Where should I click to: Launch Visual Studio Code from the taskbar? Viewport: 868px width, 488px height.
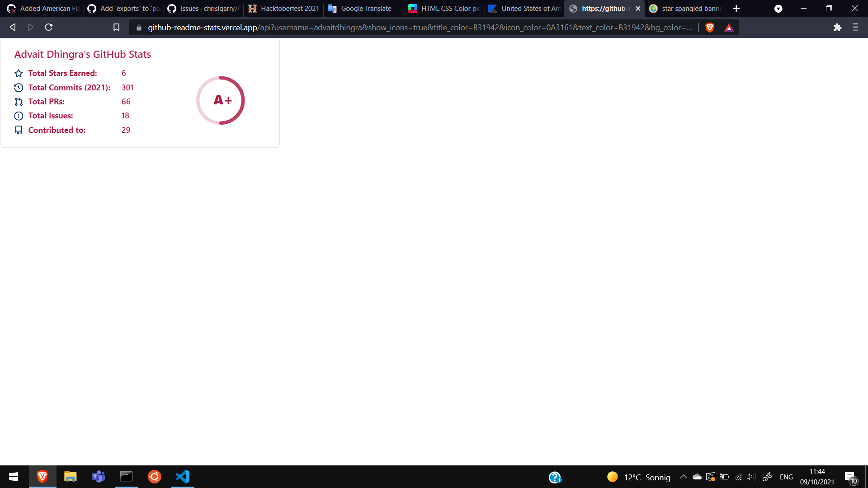(183, 477)
